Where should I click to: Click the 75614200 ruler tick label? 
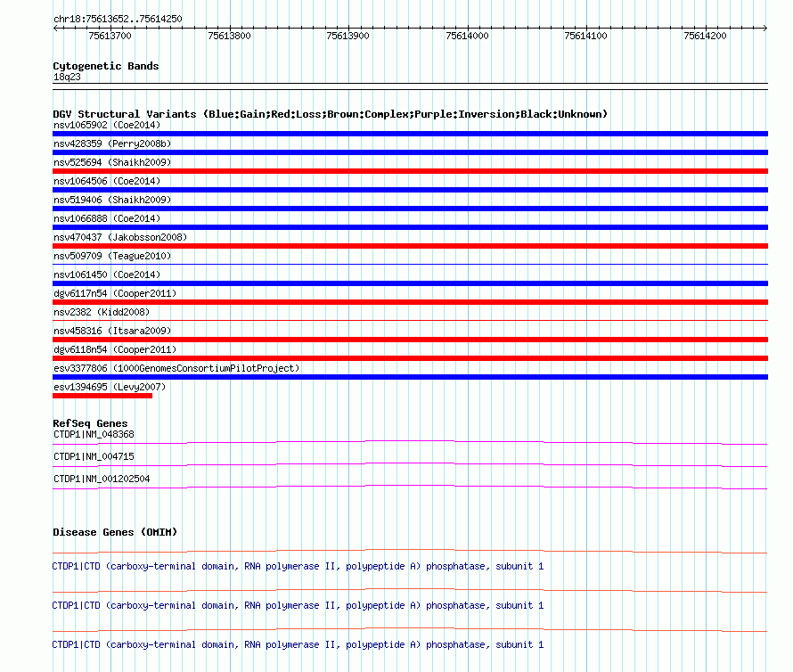pos(705,36)
